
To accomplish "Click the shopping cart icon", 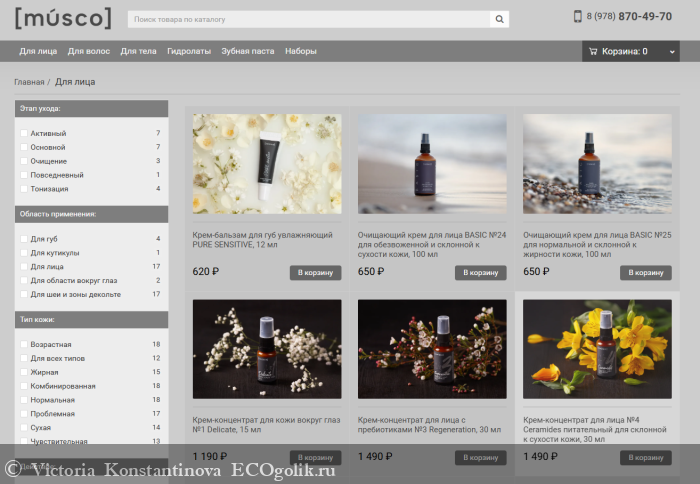I will coord(593,51).
